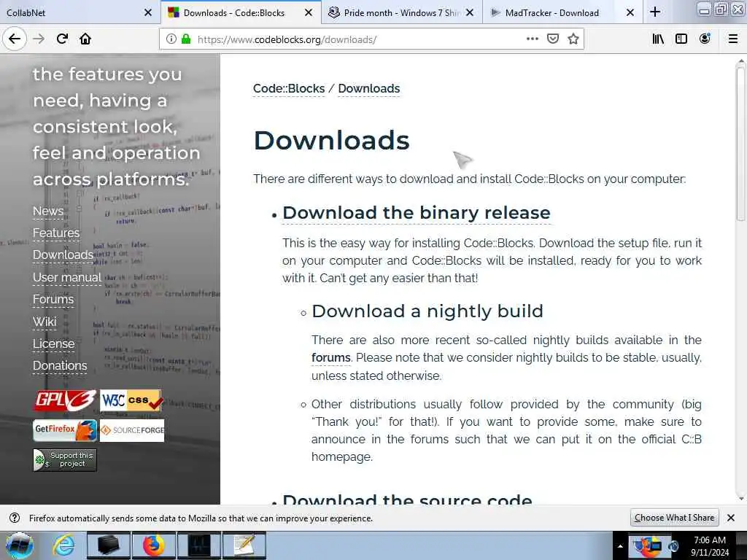Go back with the browser back arrow
Screen dimensions: 747x560
coord(15,39)
